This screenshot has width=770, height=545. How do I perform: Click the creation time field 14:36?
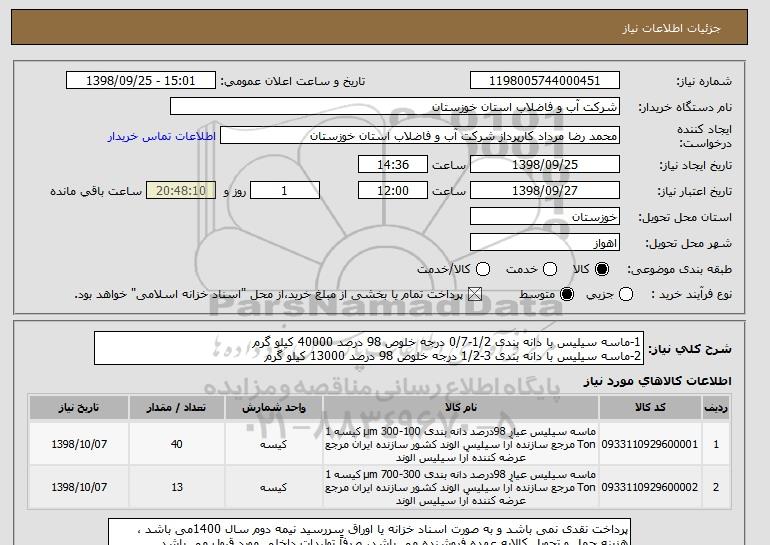(393, 164)
